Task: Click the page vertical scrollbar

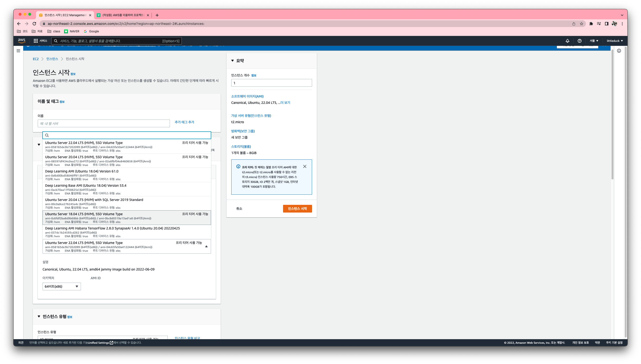Action: tap(612, 115)
